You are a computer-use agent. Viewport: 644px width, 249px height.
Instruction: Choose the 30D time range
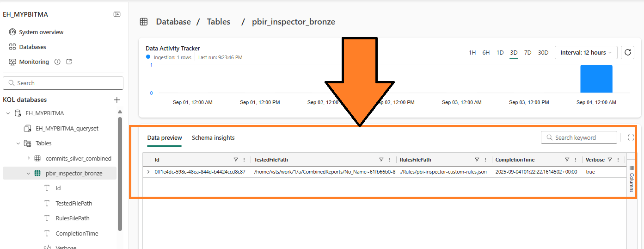click(x=543, y=52)
